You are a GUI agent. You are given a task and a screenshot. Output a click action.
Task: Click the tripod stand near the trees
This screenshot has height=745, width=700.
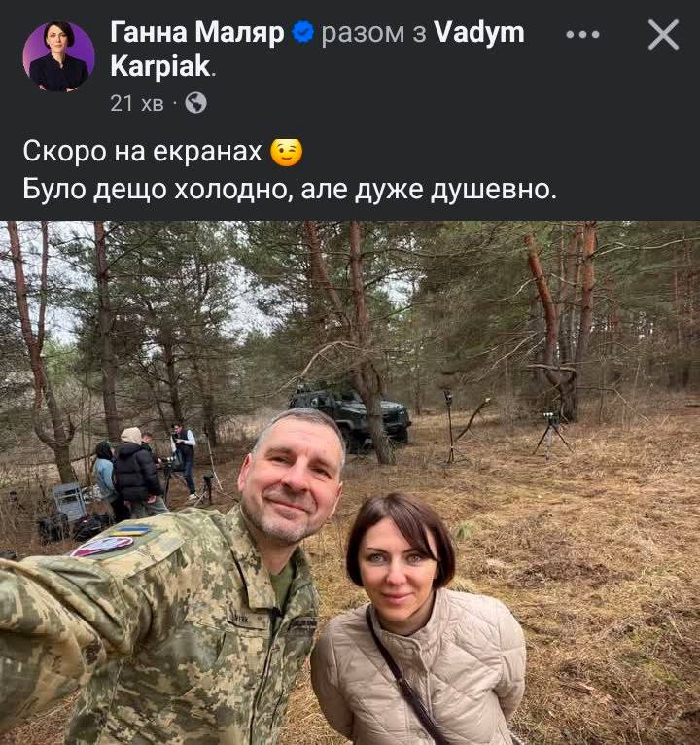tap(551, 434)
